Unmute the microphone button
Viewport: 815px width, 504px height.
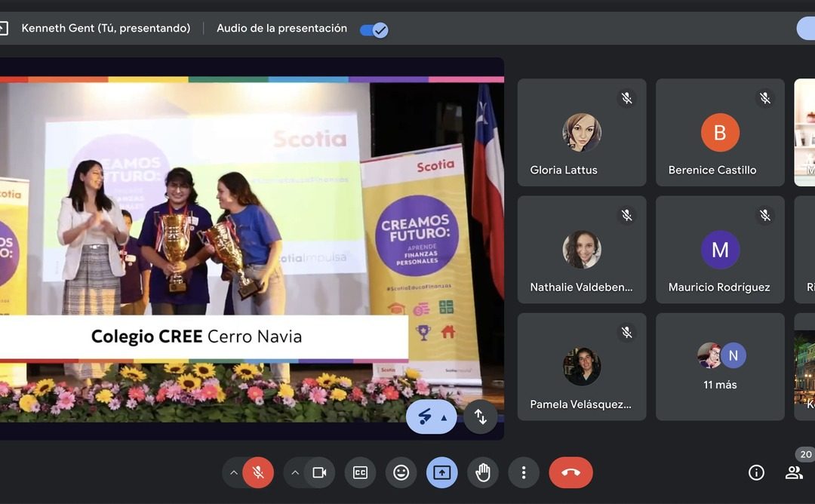coord(258,472)
